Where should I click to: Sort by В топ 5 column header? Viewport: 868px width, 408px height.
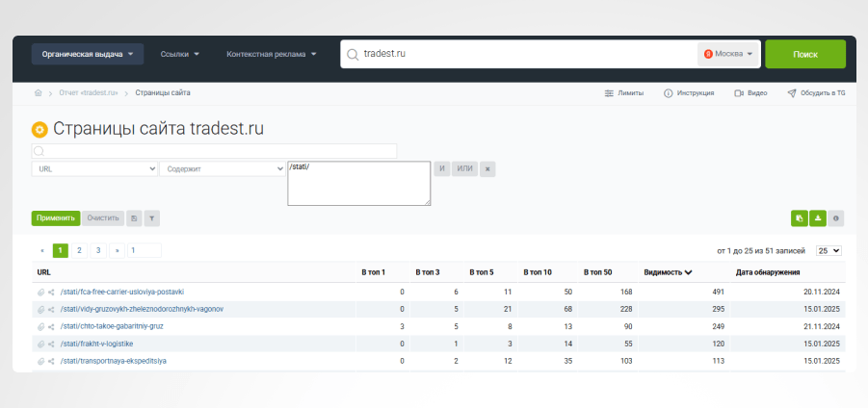(482, 272)
